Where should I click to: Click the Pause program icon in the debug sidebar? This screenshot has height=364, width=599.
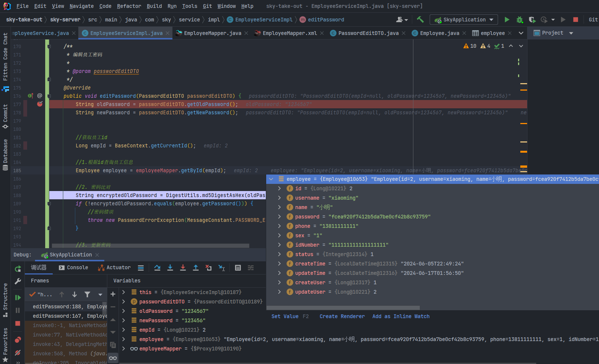18,310
